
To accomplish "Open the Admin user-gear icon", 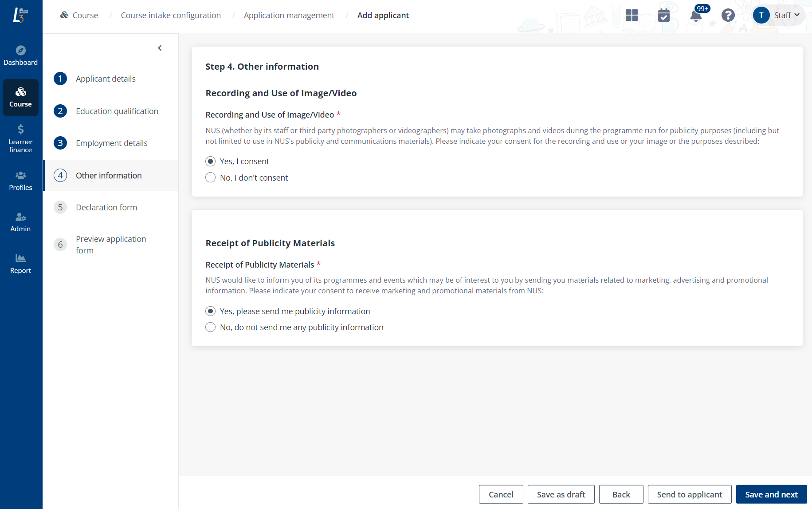I will (20, 217).
